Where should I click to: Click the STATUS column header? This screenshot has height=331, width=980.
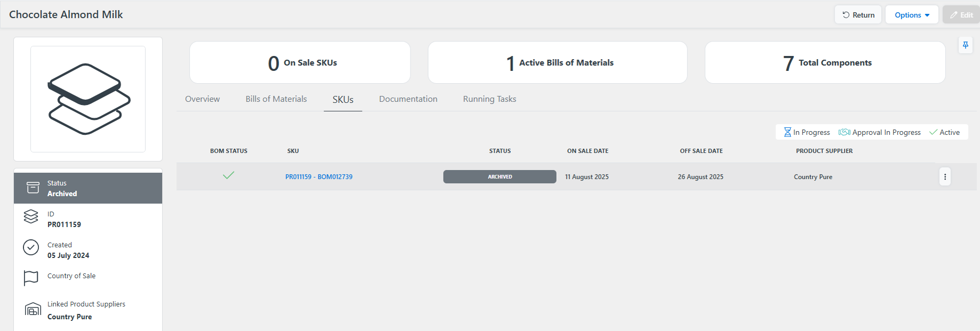pos(500,151)
